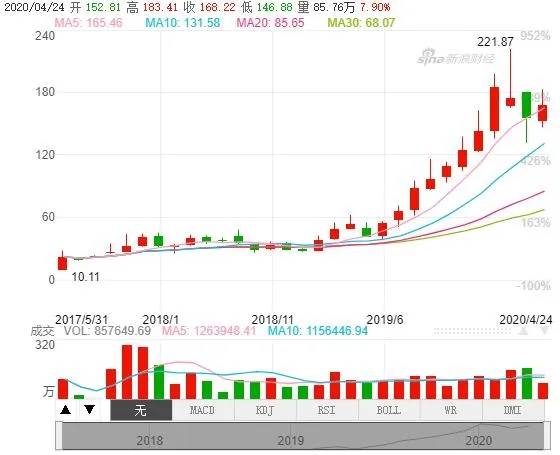Click the green volume bar near chart end

tap(527, 383)
